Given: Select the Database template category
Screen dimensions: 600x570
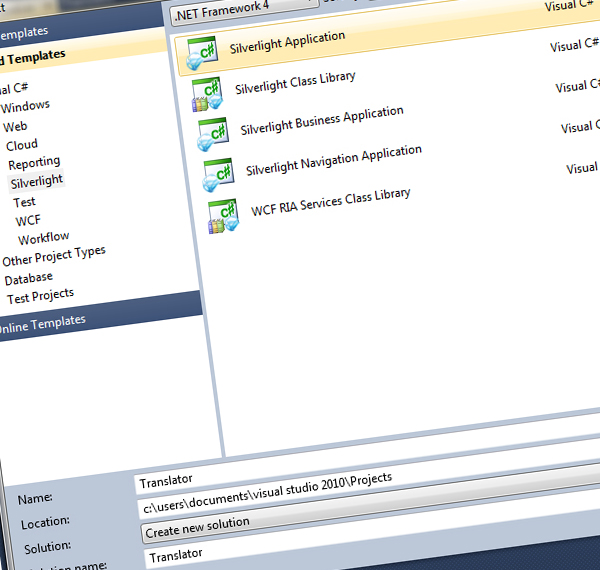Looking at the screenshot, I should 29,278.
